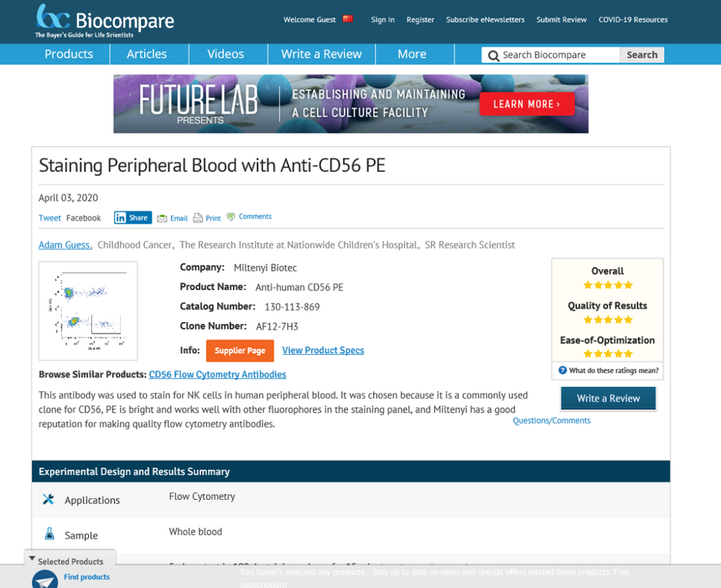Follow the Adam Guess author link

coord(65,245)
